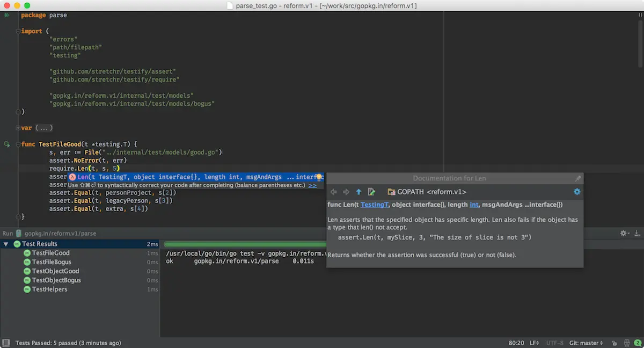Open the int type link in documentation
644x348 pixels.
pyautogui.click(x=474, y=205)
